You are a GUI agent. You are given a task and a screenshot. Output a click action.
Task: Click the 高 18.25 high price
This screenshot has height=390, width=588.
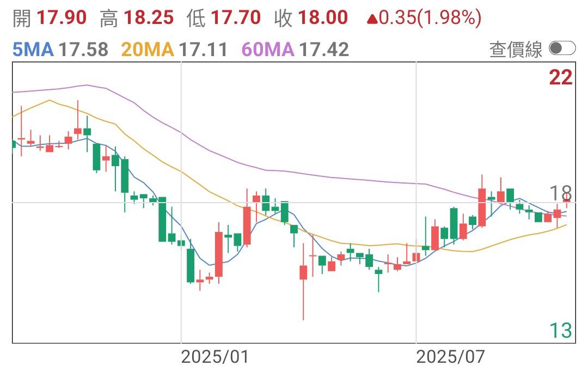tap(137, 18)
